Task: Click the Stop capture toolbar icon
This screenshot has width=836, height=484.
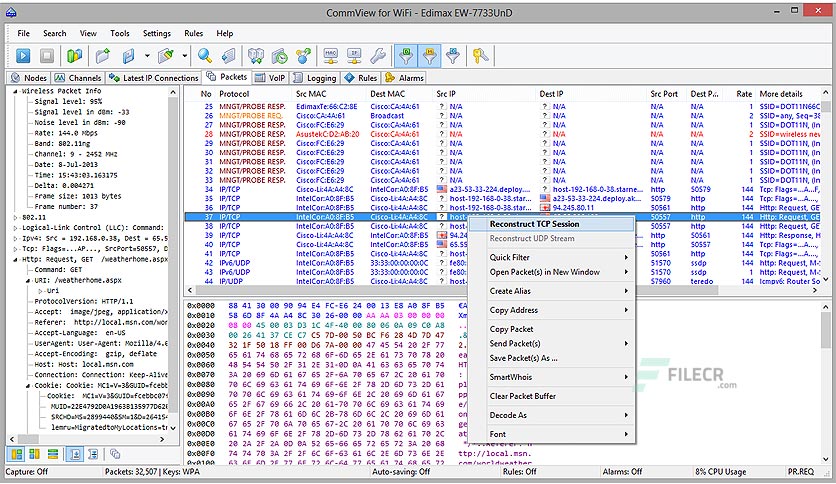Action: click(47, 55)
